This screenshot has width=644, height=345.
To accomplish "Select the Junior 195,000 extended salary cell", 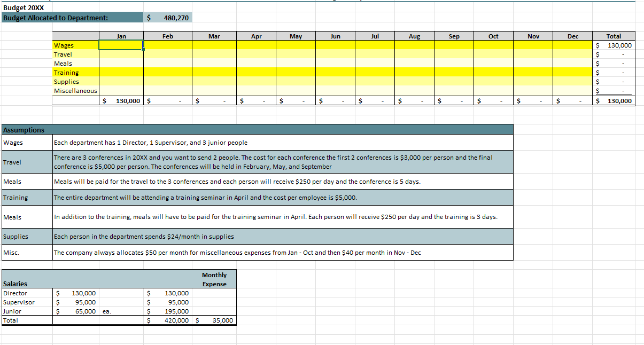I will click(167, 311).
